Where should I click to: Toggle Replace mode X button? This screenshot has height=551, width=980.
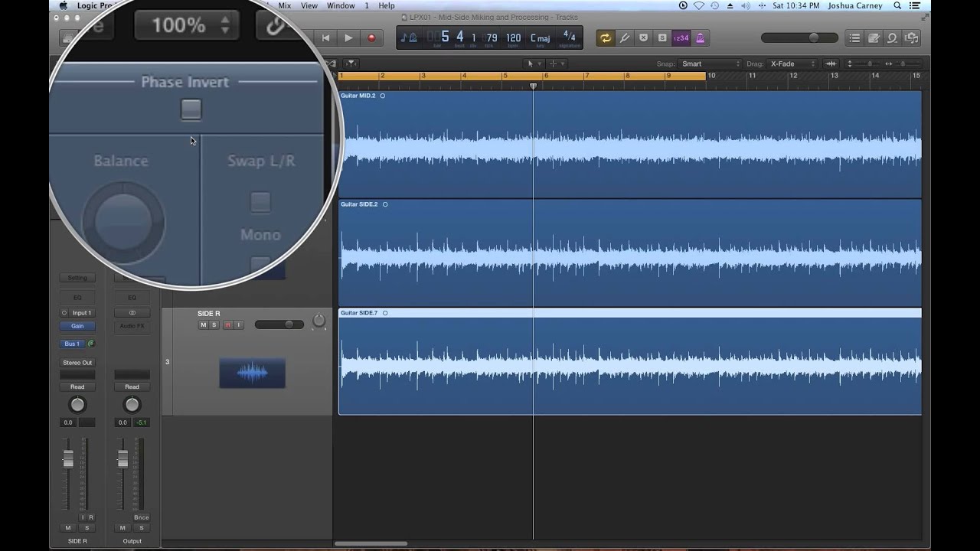(x=643, y=37)
